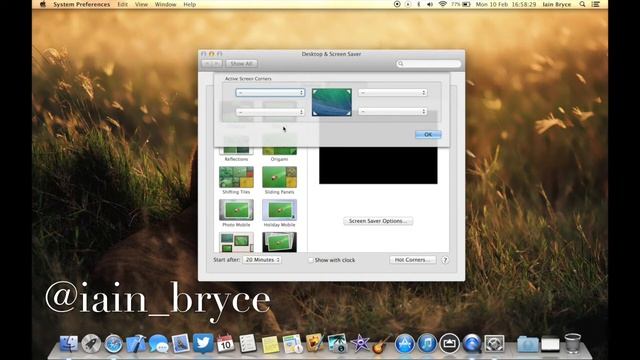Open Iain Bryce user menu
Image resolution: width=640 pixels, height=360 pixels.
[x=557, y=4]
